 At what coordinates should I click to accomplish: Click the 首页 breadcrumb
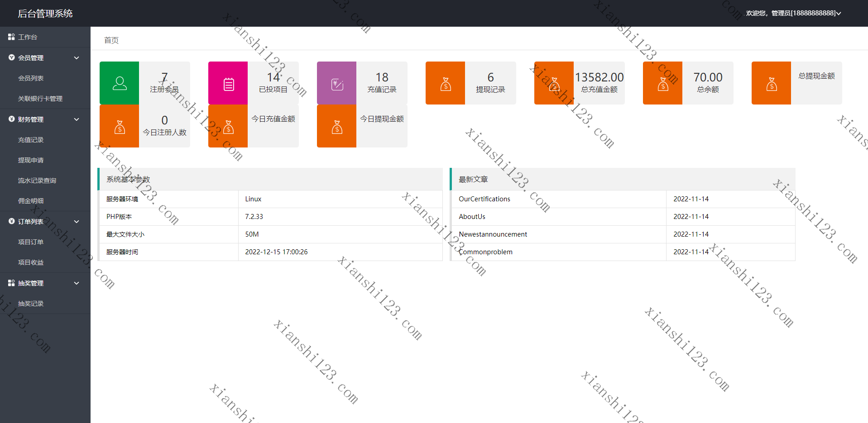(111, 40)
